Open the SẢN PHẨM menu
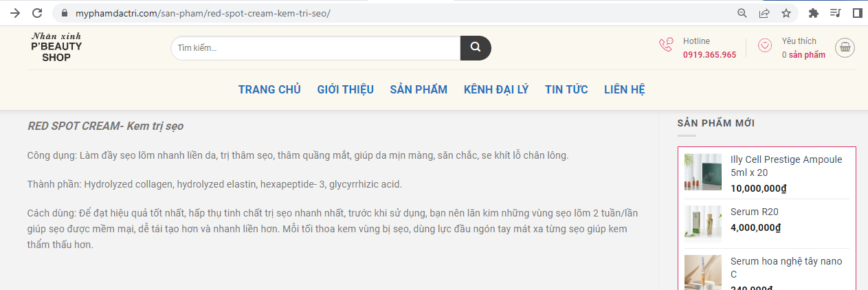This screenshot has width=868, height=290. (x=419, y=89)
